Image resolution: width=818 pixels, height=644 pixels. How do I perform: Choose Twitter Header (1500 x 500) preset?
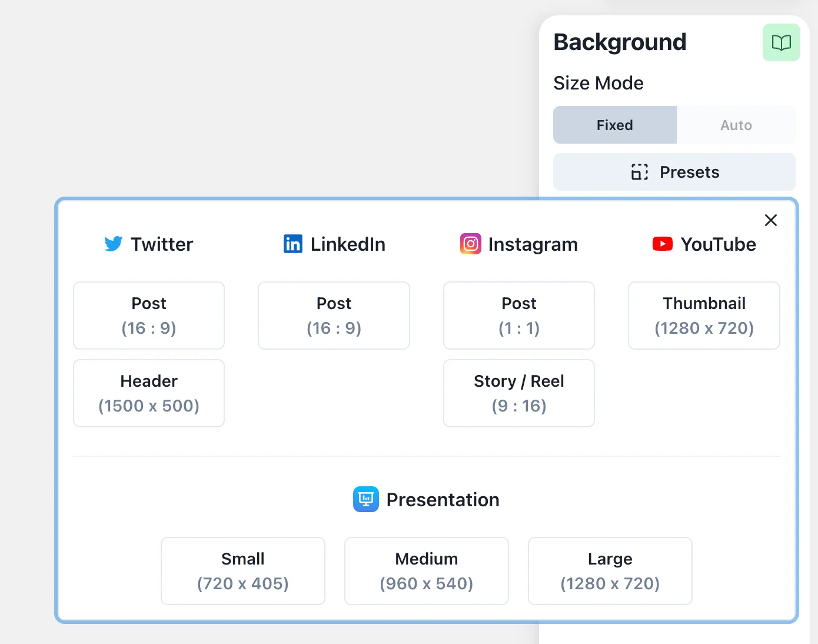click(149, 393)
